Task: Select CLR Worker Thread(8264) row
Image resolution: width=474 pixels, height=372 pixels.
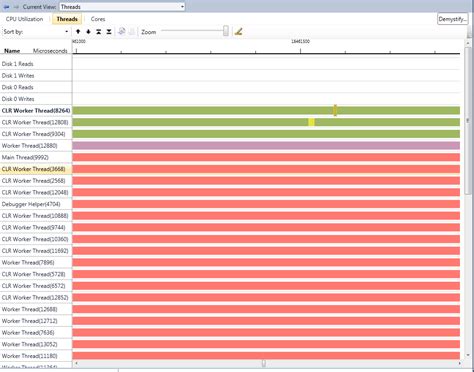Action: coord(36,111)
